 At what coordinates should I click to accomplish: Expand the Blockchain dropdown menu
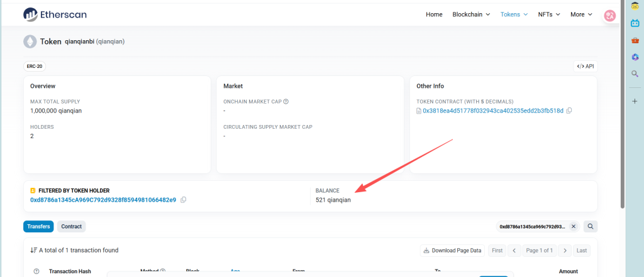pyautogui.click(x=475, y=14)
